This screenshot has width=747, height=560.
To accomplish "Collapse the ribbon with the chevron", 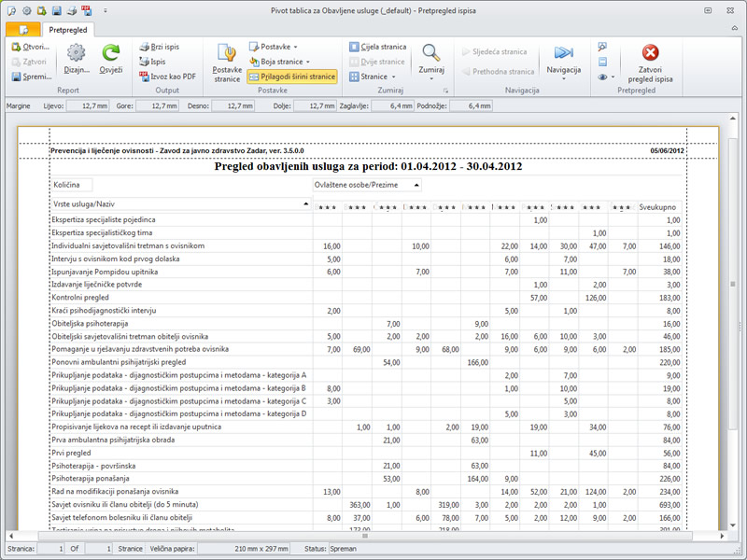I will (735, 28).
